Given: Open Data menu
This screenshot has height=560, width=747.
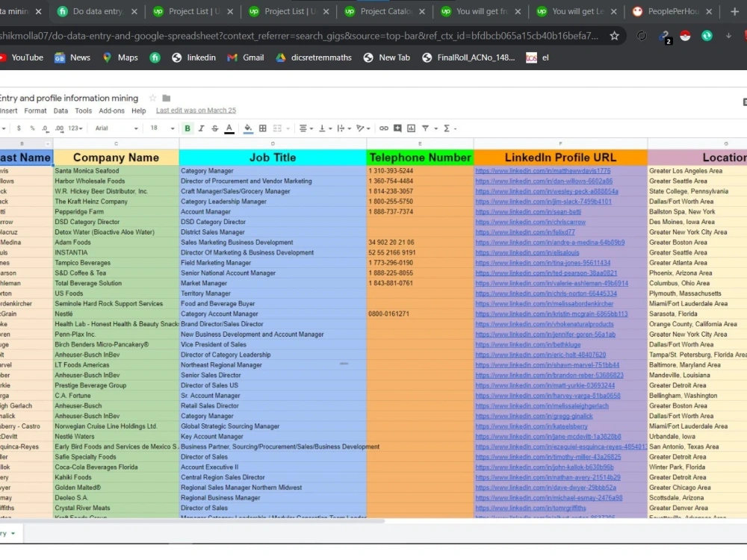Looking at the screenshot, I should click(x=61, y=111).
